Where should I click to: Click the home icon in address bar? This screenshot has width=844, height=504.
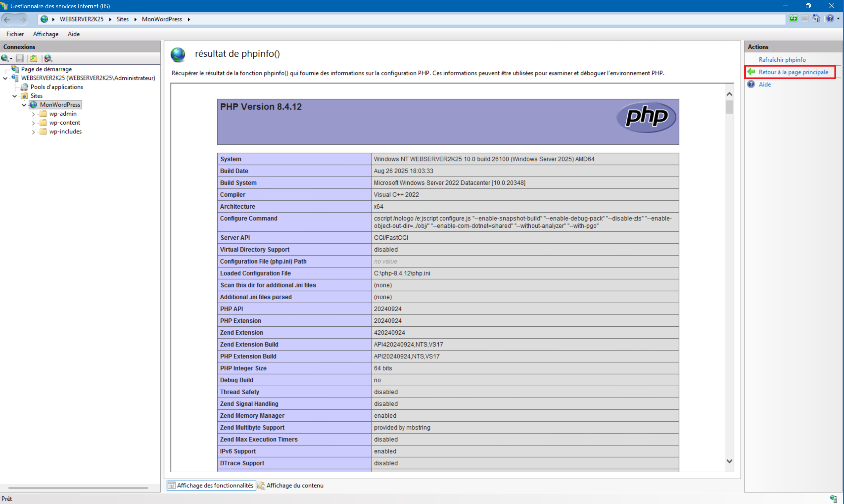[816, 19]
